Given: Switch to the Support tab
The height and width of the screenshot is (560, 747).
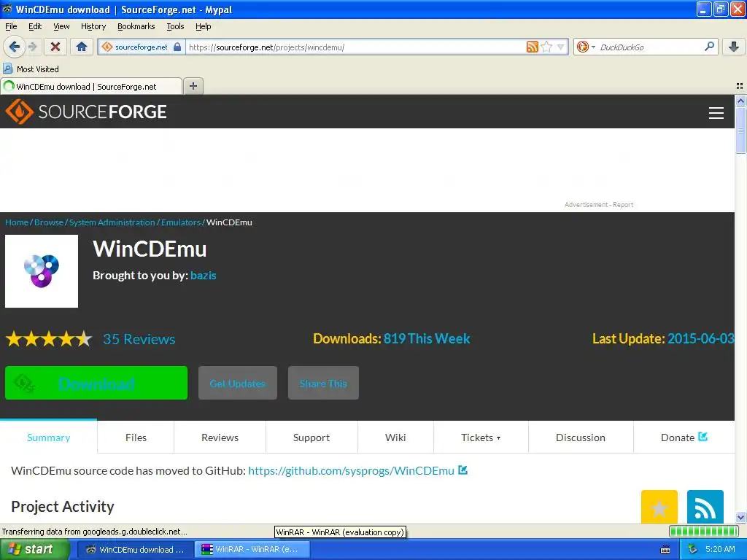Looking at the screenshot, I should pos(311,437).
